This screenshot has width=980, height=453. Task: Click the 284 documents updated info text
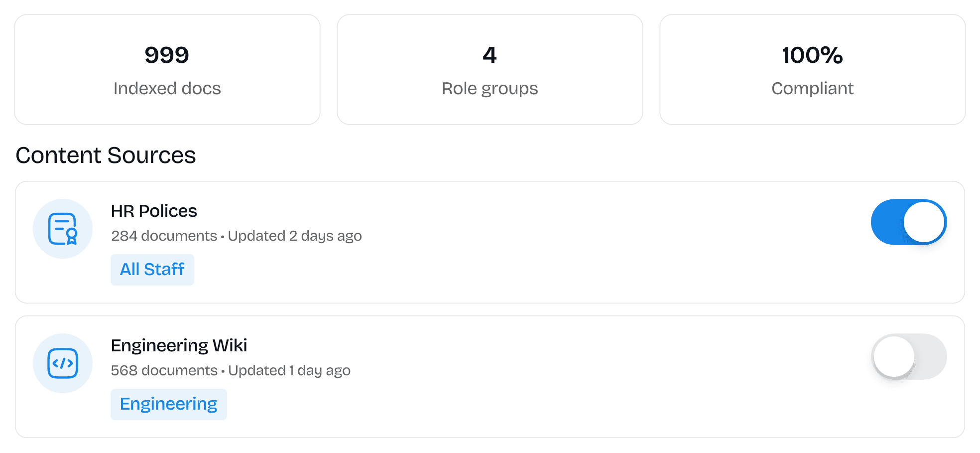click(x=237, y=236)
